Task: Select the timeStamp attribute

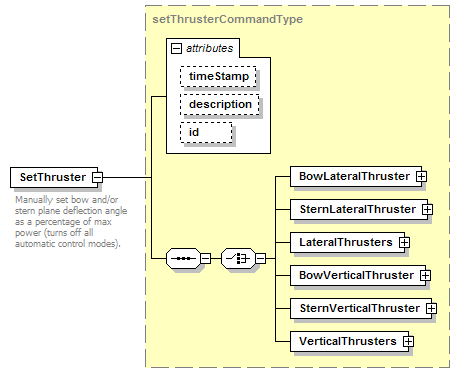Action: pos(219,77)
